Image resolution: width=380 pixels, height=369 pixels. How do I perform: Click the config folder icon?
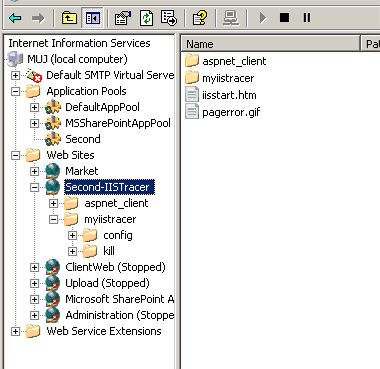click(x=90, y=235)
